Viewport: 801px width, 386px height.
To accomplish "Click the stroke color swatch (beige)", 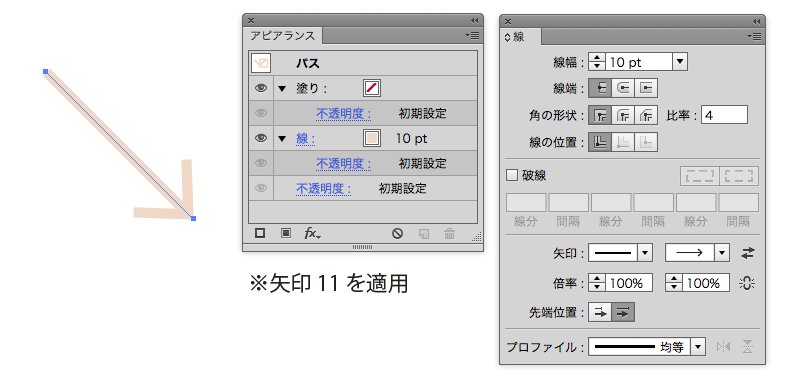I will (372, 138).
